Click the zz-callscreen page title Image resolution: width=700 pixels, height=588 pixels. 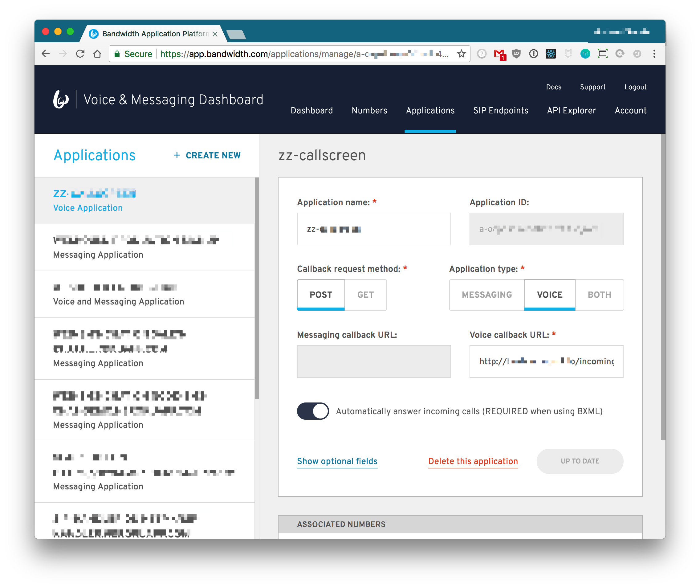(x=322, y=155)
